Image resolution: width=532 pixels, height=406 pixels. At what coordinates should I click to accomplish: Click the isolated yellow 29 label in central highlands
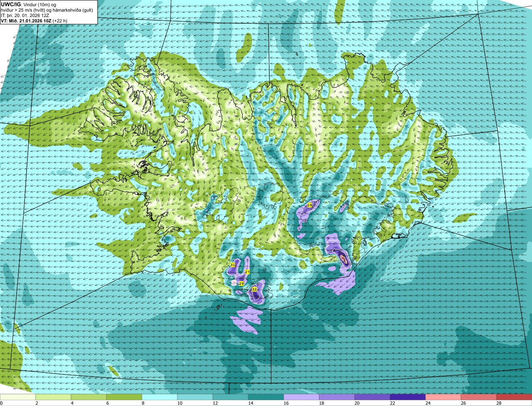tap(310, 205)
